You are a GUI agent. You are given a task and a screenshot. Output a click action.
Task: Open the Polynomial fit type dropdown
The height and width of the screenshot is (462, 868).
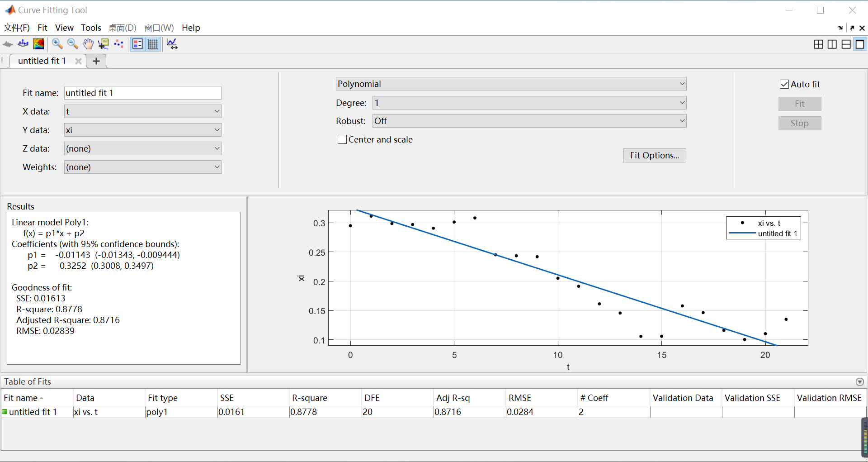coord(511,84)
